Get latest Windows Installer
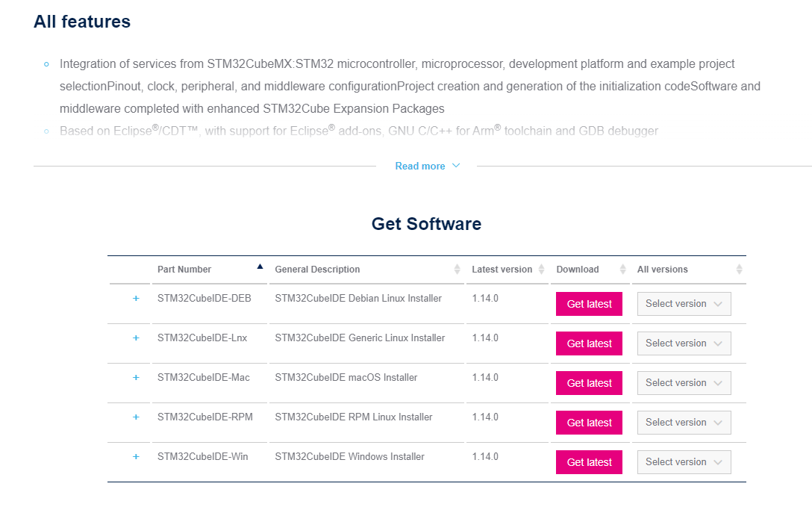This screenshot has height=507, width=812. 589,462
